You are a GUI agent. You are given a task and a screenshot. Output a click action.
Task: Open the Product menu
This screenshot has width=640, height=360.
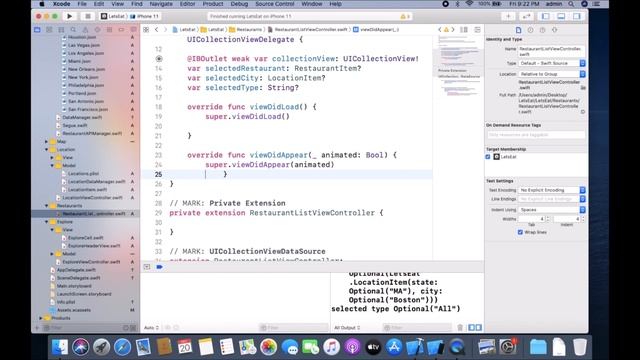213,4
